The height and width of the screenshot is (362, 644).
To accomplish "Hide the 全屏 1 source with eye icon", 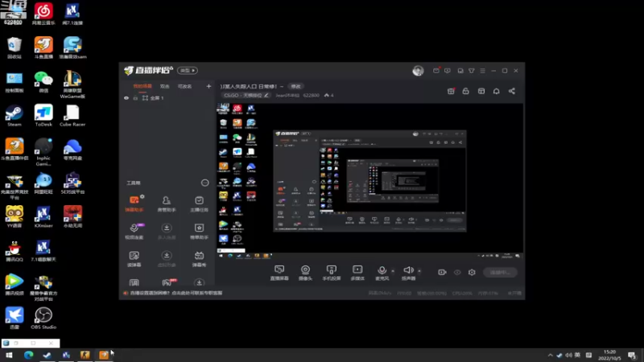I will (x=126, y=98).
